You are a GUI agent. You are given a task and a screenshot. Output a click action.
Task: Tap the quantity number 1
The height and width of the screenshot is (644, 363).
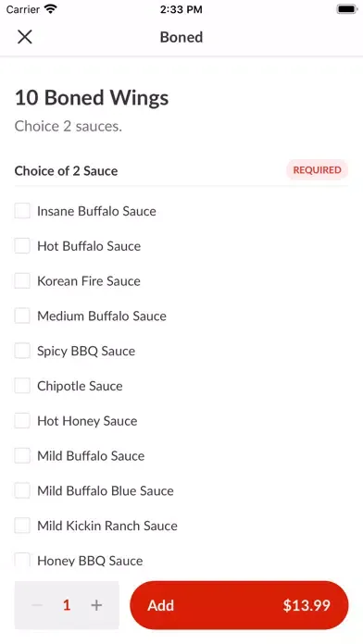[x=67, y=605]
